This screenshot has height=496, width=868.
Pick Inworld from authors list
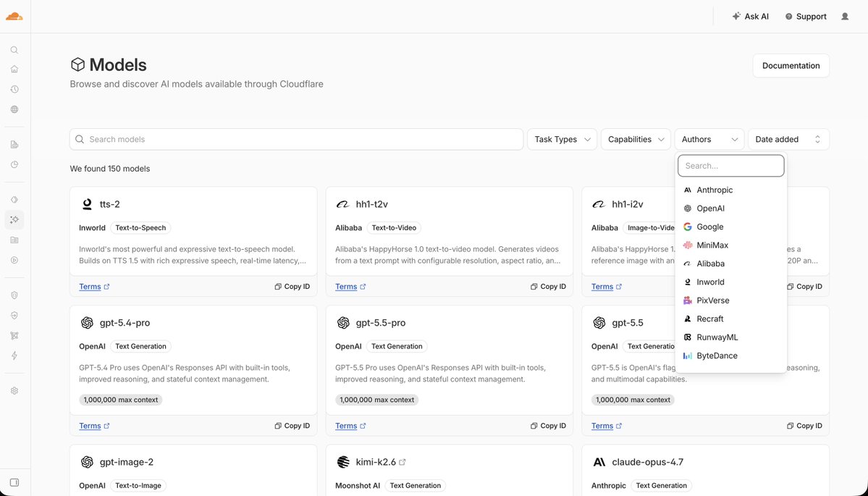pyautogui.click(x=730, y=282)
